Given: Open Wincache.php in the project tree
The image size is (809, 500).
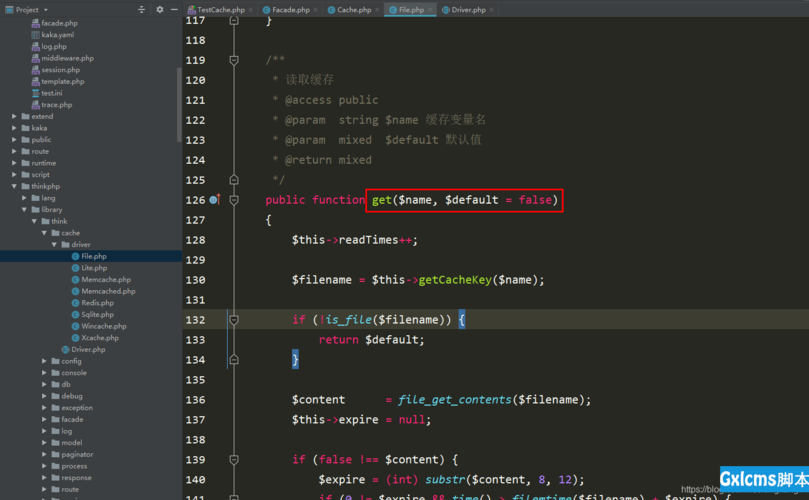Looking at the screenshot, I should coord(103,326).
